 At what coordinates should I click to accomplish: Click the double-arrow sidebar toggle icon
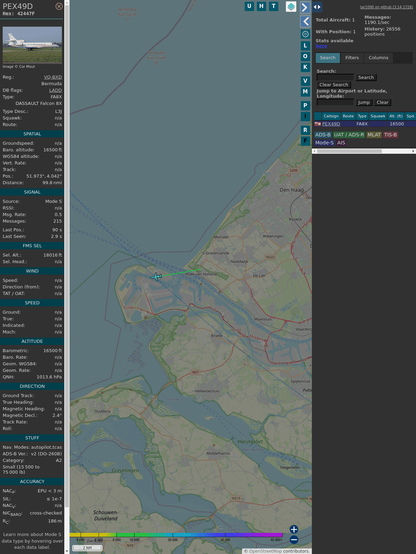pos(317,7)
